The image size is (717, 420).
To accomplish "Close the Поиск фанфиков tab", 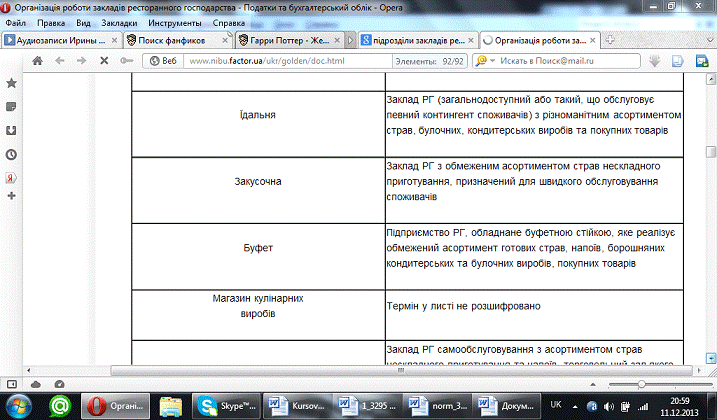I will (x=225, y=41).
